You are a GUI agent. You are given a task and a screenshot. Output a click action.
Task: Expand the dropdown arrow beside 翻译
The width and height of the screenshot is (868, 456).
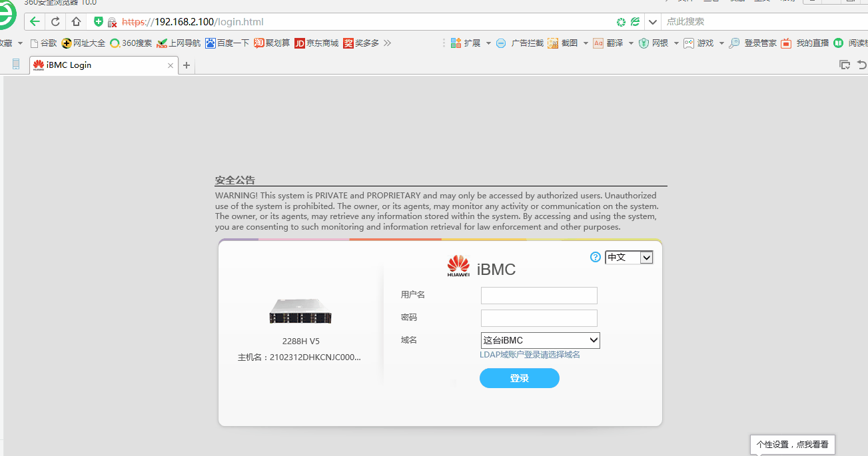click(x=631, y=43)
